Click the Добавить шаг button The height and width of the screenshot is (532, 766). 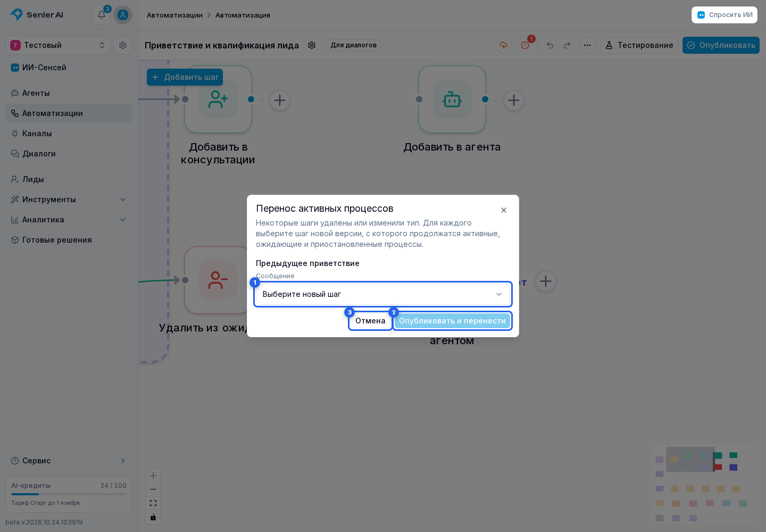tap(185, 77)
